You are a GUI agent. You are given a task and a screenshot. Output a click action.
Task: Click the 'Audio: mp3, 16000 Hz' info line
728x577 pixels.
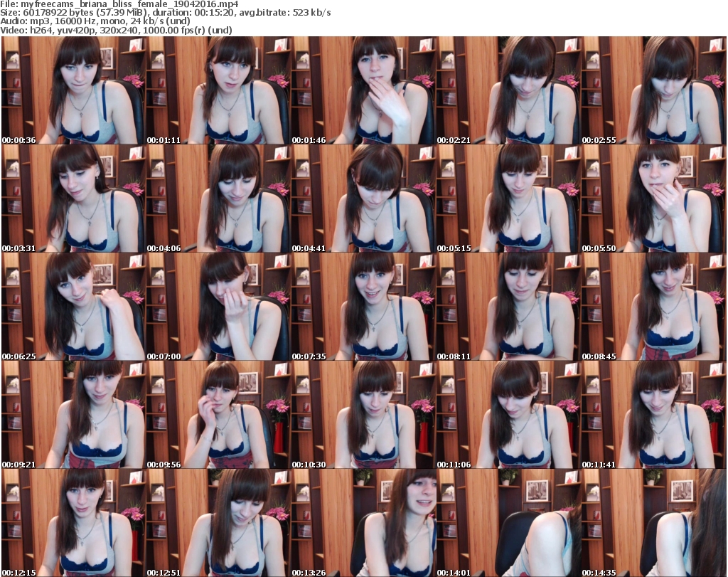[x=95, y=21]
